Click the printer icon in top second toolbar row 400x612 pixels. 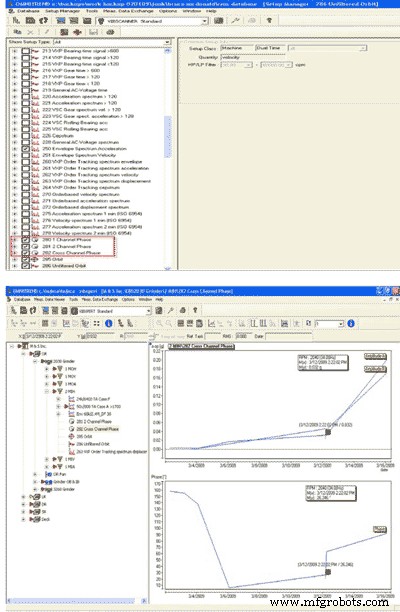[110, 32]
